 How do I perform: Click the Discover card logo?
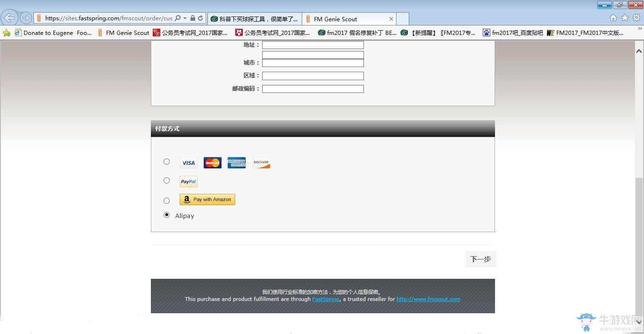(x=261, y=163)
